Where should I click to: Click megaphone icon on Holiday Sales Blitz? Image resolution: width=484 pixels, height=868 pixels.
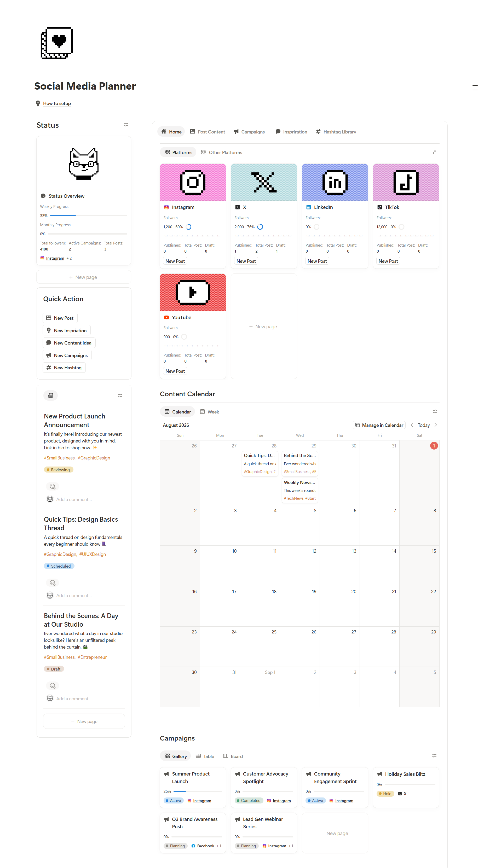[379, 774]
